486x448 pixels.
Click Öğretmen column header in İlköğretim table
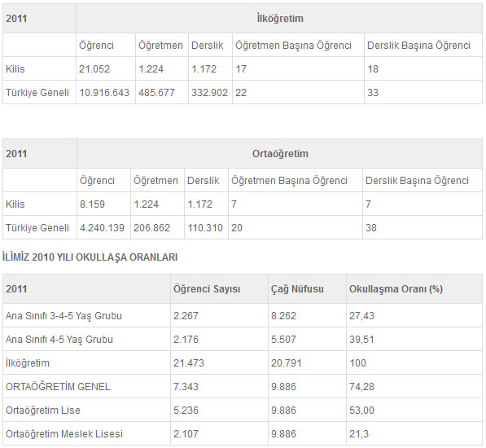point(160,46)
